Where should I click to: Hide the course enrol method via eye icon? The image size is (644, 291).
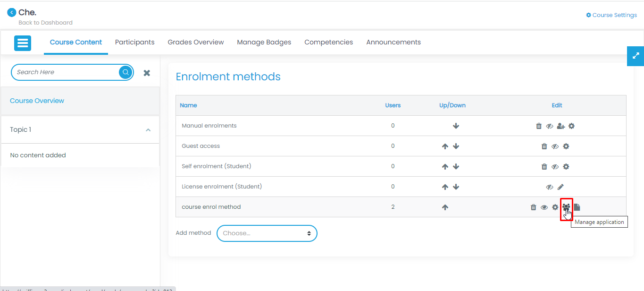(544, 207)
